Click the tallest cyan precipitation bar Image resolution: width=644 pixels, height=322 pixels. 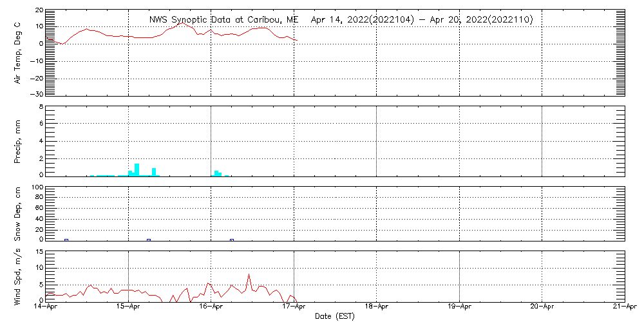pyautogui.click(x=137, y=169)
